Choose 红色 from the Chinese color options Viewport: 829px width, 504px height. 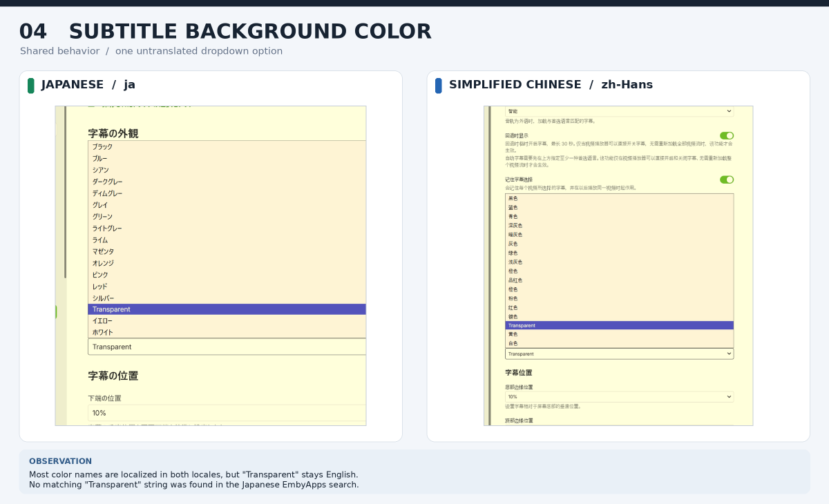coord(619,307)
